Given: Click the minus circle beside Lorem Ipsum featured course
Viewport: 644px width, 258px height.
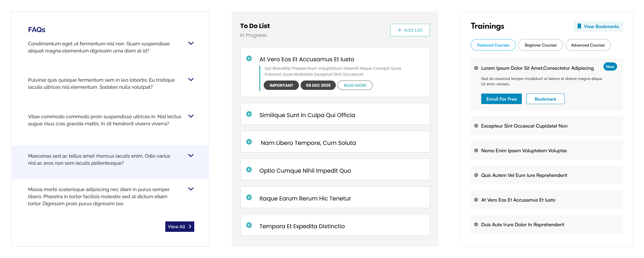Looking at the screenshot, I should [476, 68].
